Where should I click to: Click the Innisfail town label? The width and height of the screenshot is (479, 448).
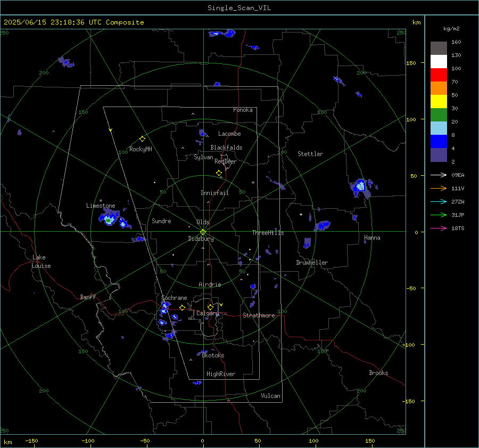(214, 193)
